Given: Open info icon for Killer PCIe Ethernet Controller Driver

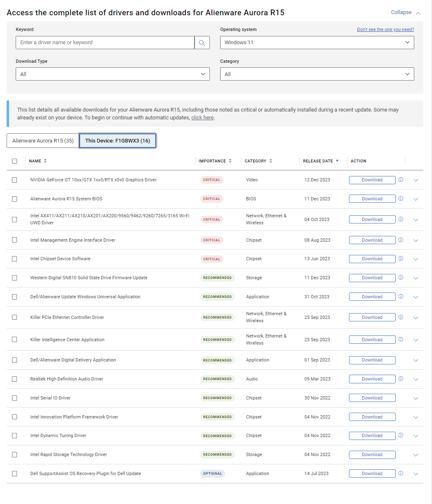Looking at the screenshot, I should [x=401, y=317].
